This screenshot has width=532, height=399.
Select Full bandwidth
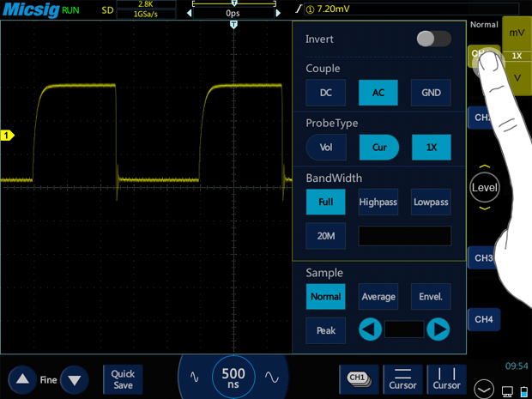pos(326,202)
